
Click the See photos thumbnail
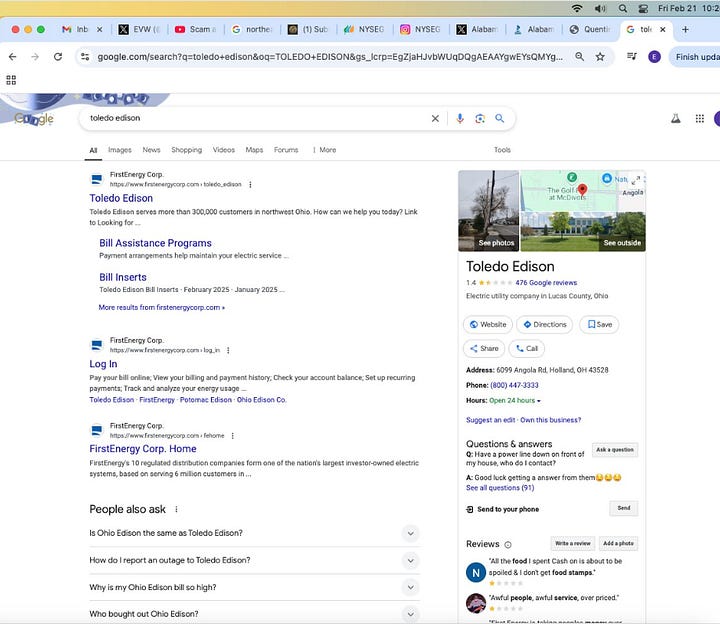[489, 211]
